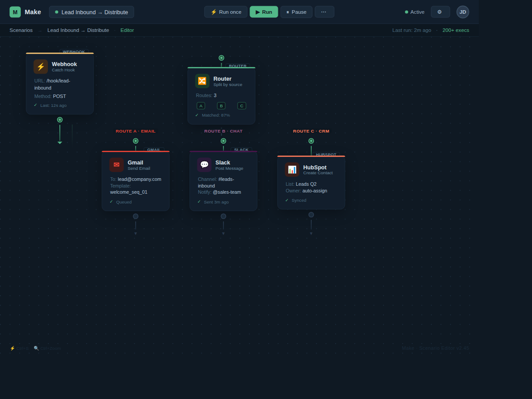Go to Scenarios breadcrumb
Screen dimensions: 532x399
point(21,30)
